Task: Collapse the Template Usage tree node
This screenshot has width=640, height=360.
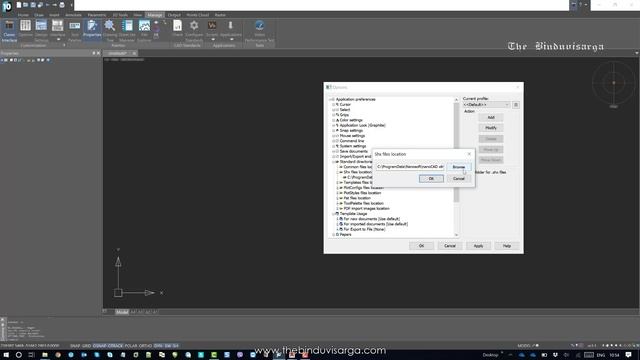Action: point(333,214)
